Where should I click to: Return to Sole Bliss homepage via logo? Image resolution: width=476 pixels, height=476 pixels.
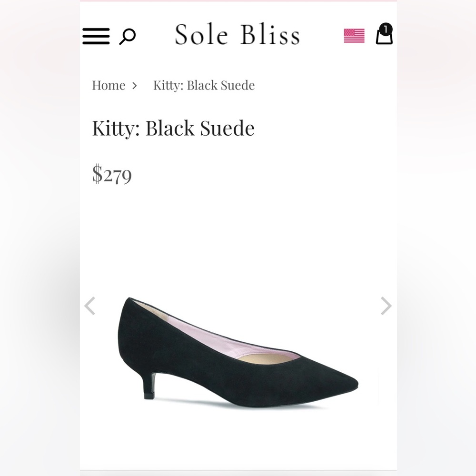click(237, 34)
